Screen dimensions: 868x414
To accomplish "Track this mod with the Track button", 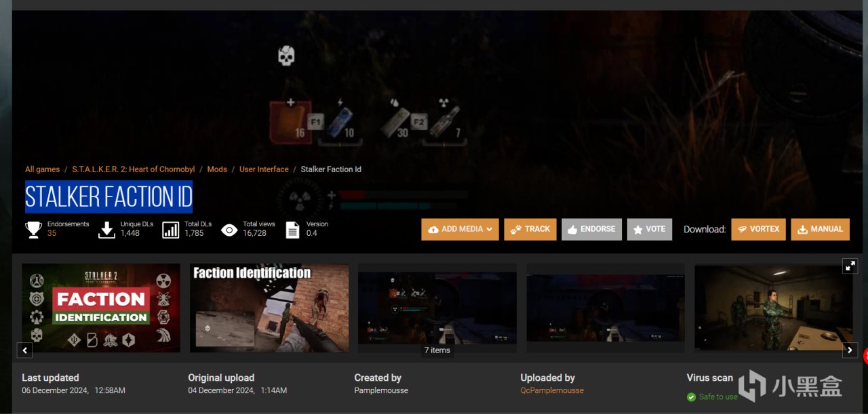I will 530,229.
